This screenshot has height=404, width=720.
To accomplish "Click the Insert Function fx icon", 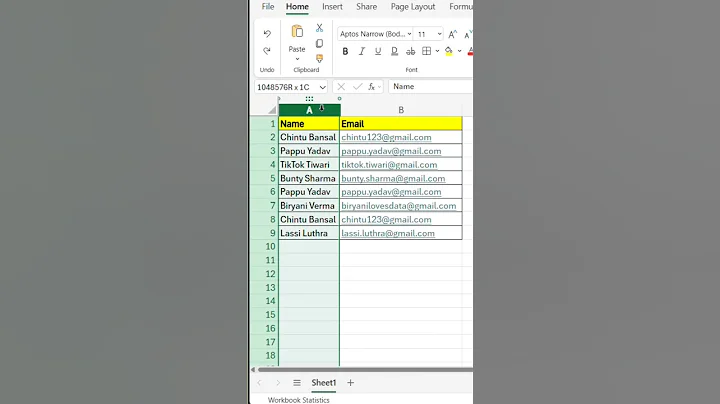I will pos(371,86).
